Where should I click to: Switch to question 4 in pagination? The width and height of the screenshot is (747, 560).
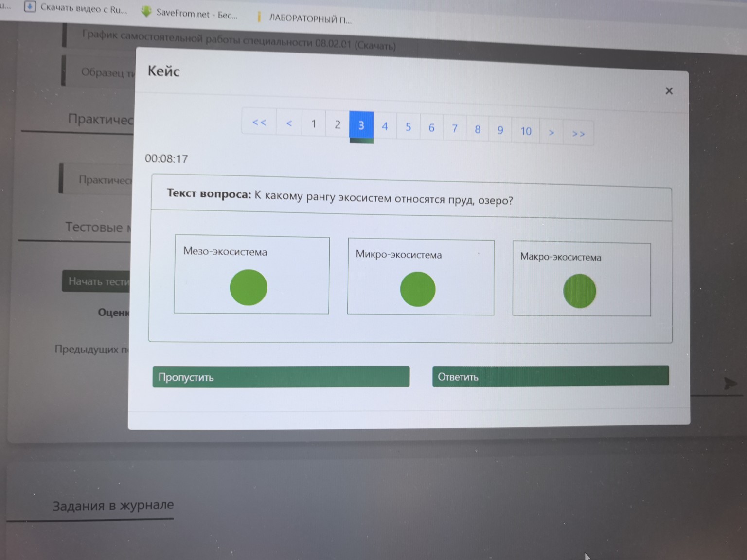(x=385, y=126)
